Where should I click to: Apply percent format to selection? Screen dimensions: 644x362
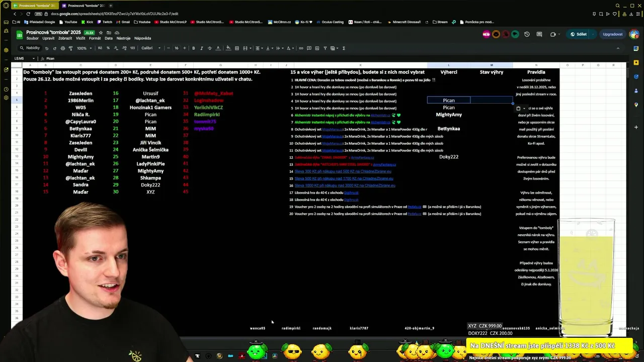108,48
